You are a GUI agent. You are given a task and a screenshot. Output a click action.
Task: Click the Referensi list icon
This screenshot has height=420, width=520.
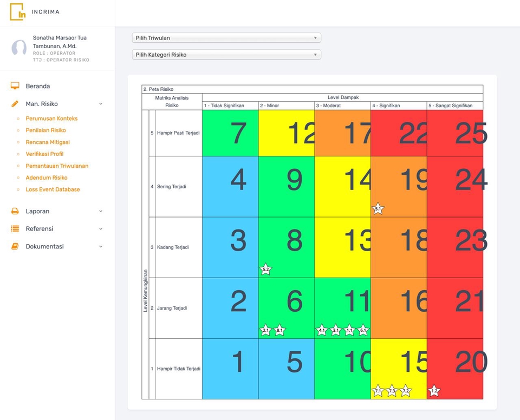[x=15, y=229]
